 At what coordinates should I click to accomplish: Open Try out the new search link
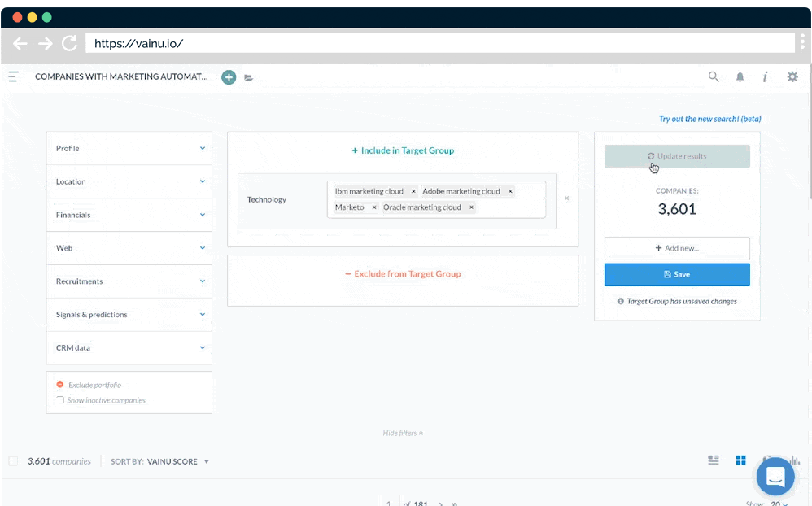click(709, 119)
